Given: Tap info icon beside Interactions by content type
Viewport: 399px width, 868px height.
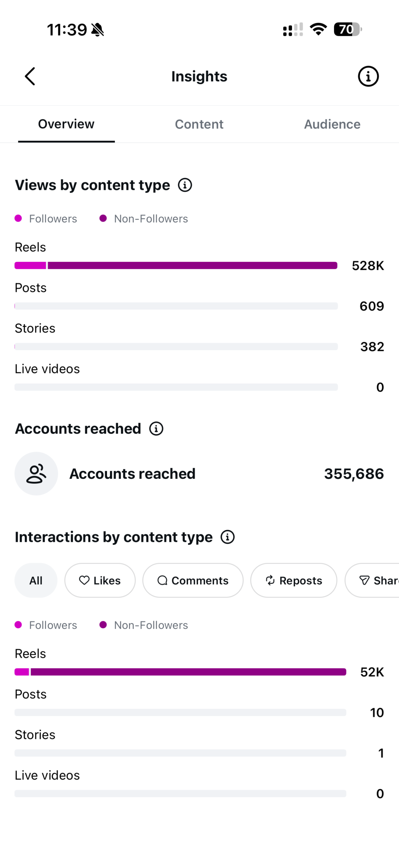Looking at the screenshot, I should coord(227,537).
